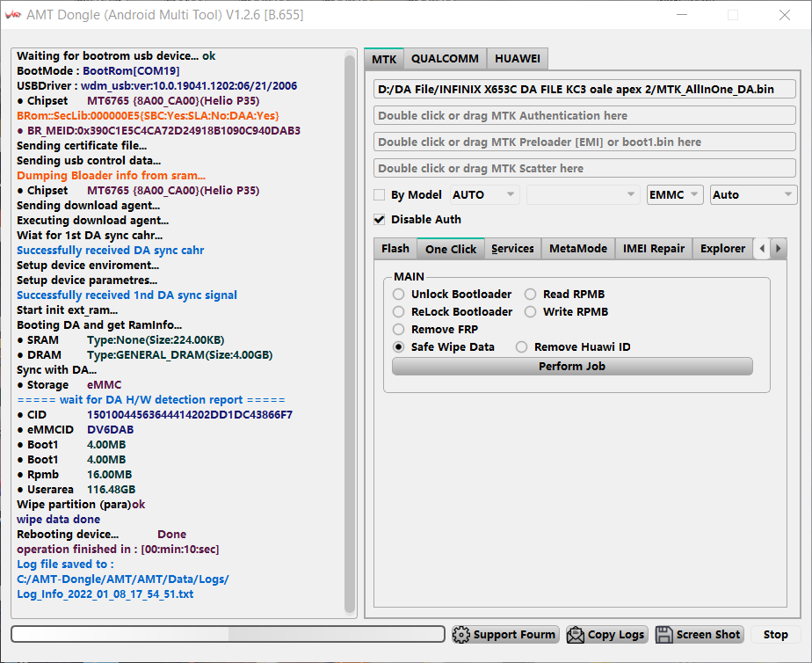The image size is (812, 663).
Task: Click the 'Rebooting device... Done' log line
Action: pyautogui.click(x=102, y=535)
